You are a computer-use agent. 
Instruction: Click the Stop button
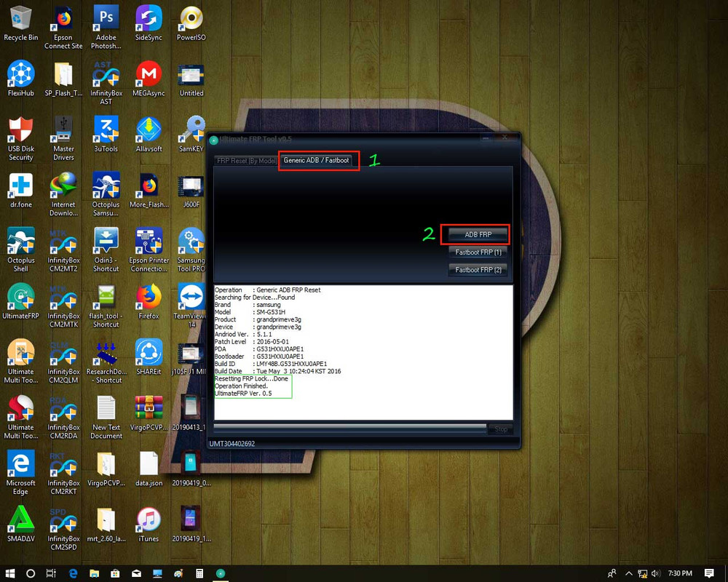click(x=501, y=429)
